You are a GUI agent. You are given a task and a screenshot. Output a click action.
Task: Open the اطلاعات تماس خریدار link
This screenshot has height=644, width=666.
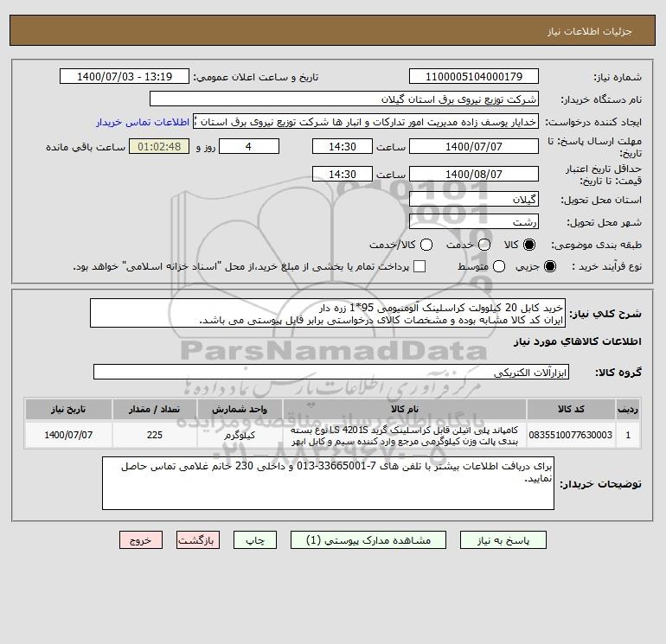(143, 122)
